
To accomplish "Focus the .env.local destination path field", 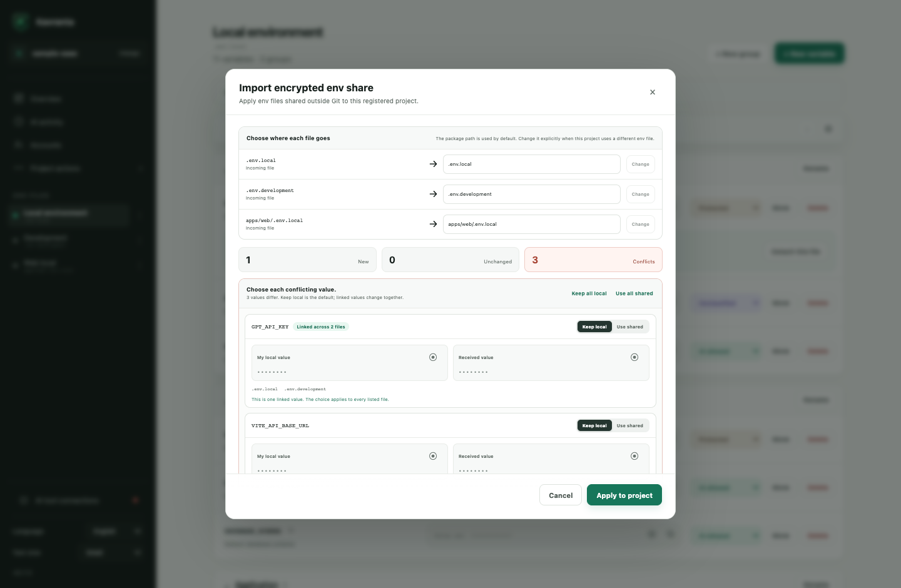I will pyautogui.click(x=532, y=165).
